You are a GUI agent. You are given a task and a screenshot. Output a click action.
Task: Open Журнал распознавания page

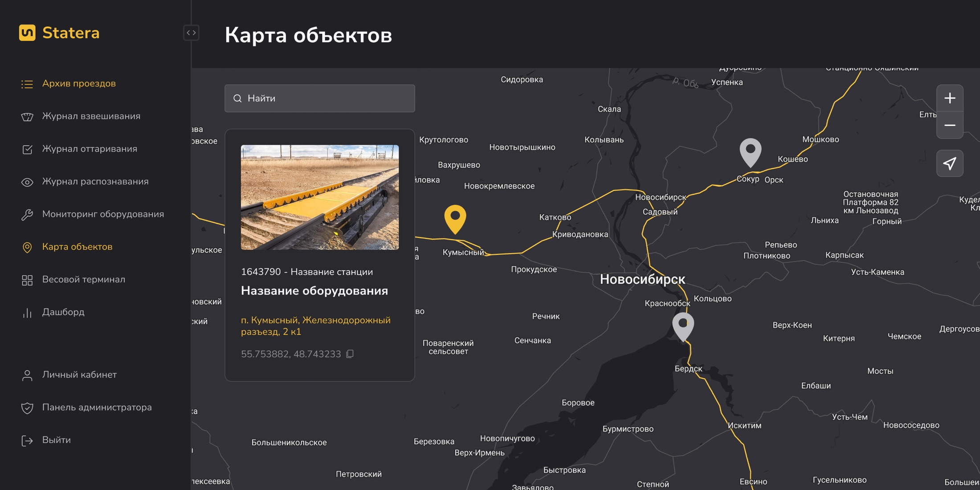coord(95,181)
